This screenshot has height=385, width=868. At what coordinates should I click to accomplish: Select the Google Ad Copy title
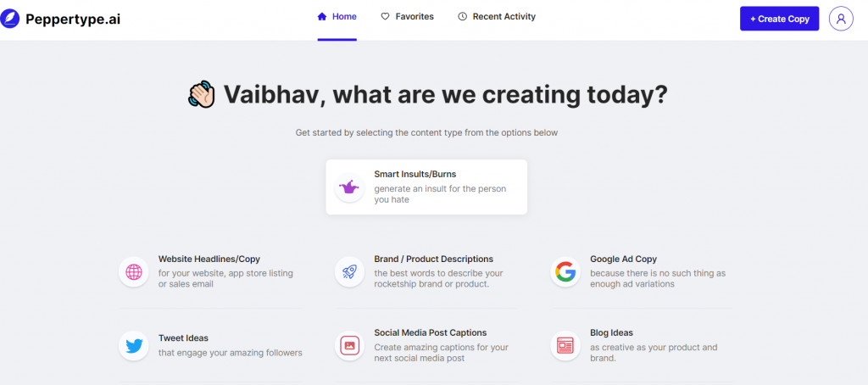(x=623, y=259)
